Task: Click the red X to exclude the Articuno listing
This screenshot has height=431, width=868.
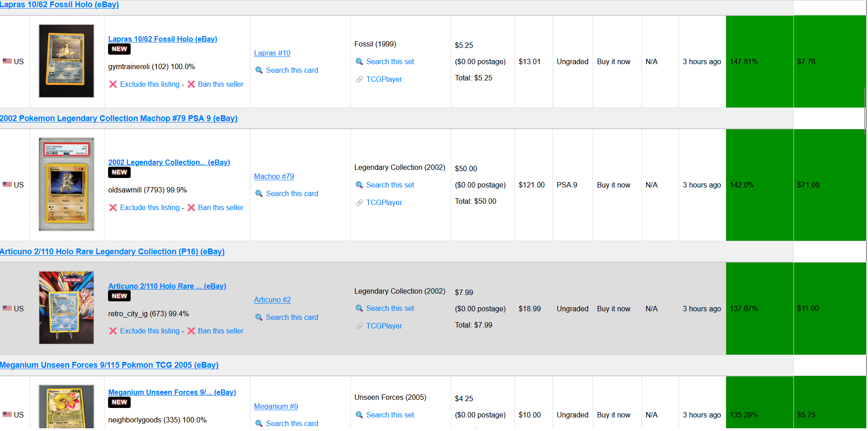Action: (113, 331)
